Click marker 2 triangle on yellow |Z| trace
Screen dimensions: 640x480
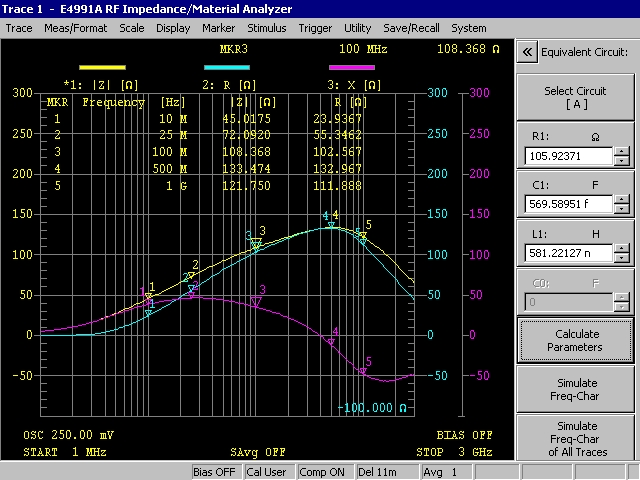pos(190,276)
